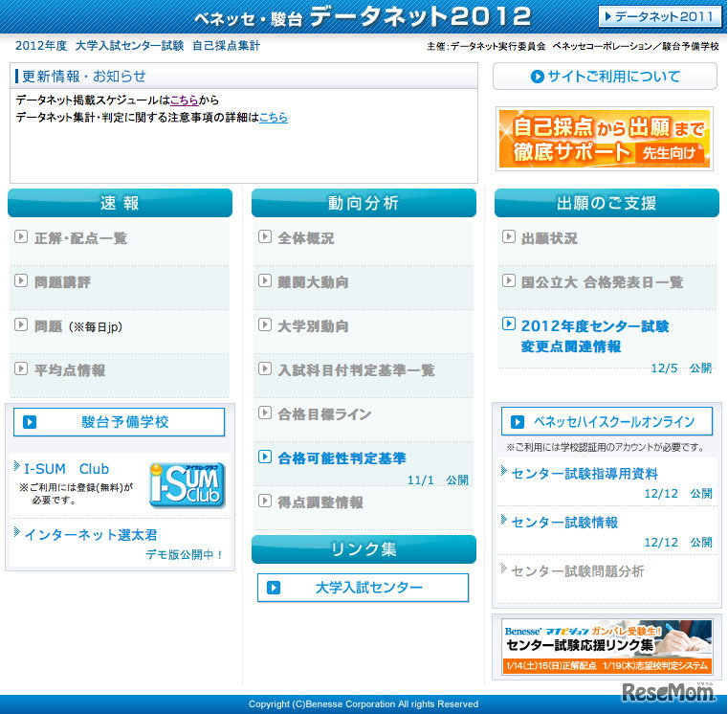Image resolution: width=728 pixels, height=714 pixels.
Task: Click the ベネッセハイスクールオンライン button
Action: (x=607, y=421)
